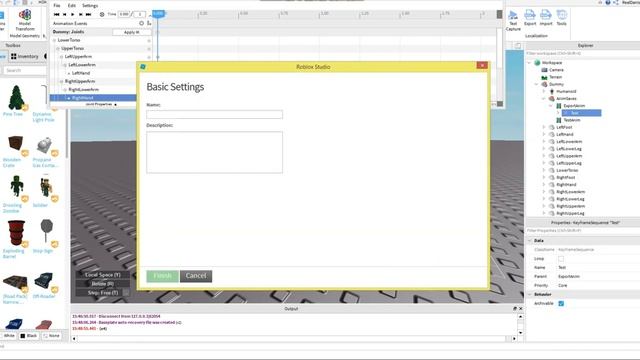Jump to animation start in animation editor

coord(56,14)
